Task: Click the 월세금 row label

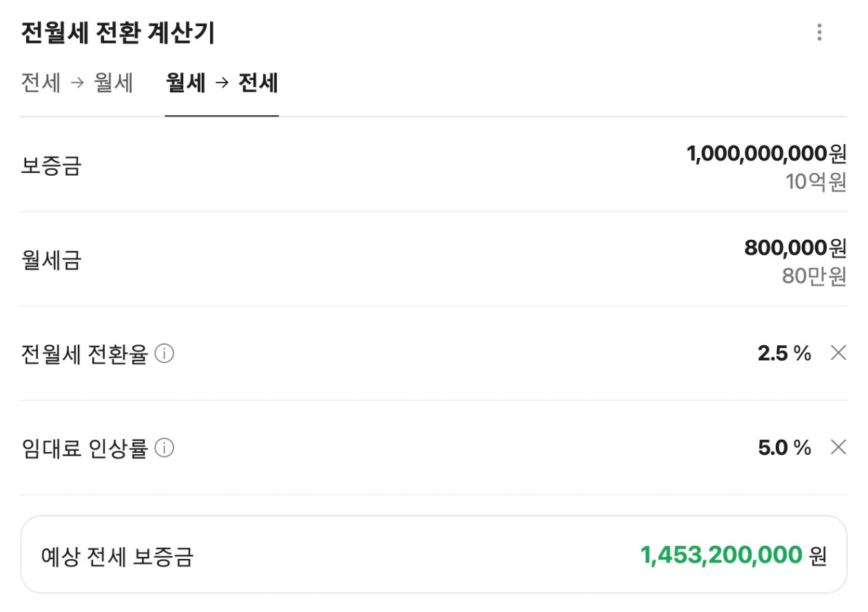Action: tap(52, 261)
